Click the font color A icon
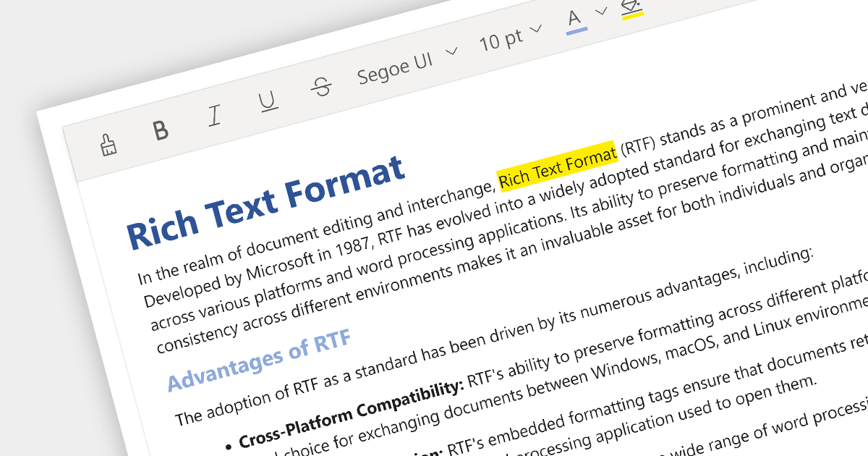The height and width of the screenshot is (456, 868). pyautogui.click(x=575, y=20)
